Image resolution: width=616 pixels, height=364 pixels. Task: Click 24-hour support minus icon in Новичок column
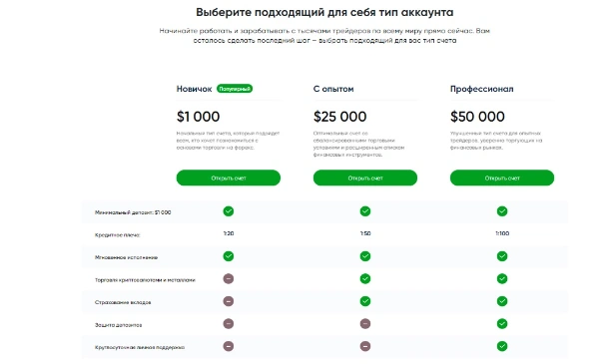229,346
